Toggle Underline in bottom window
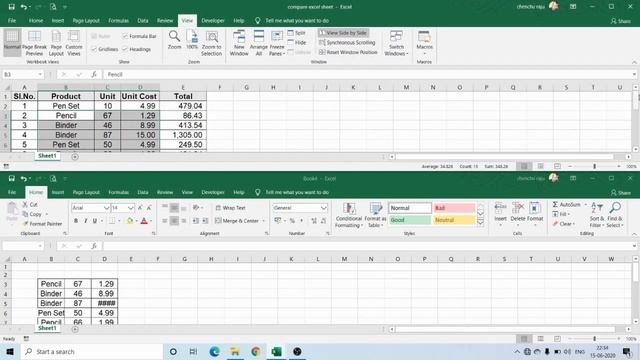The width and height of the screenshot is (640, 360). click(95, 221)
